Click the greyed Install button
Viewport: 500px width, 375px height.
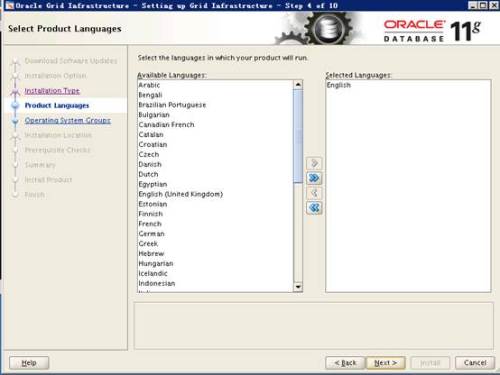[x=430, y=363]
